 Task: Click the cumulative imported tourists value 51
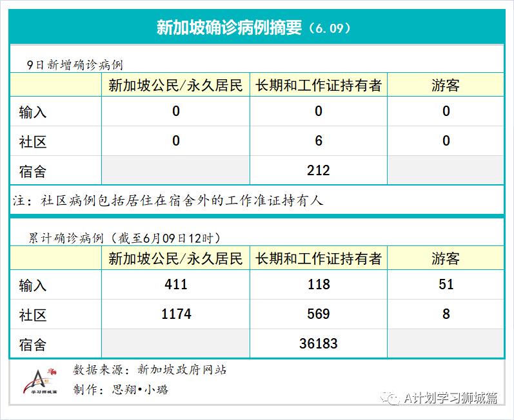[x=446, y=284]
